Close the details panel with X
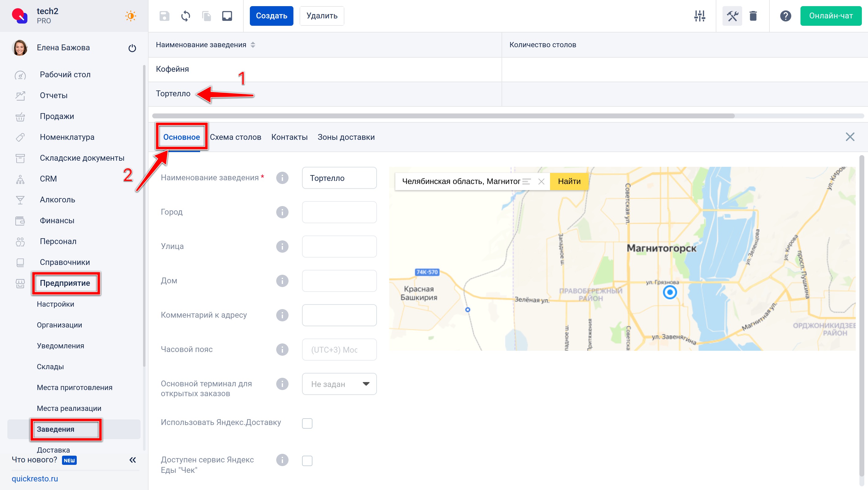 pyautogui.click(x=850, y=137)
